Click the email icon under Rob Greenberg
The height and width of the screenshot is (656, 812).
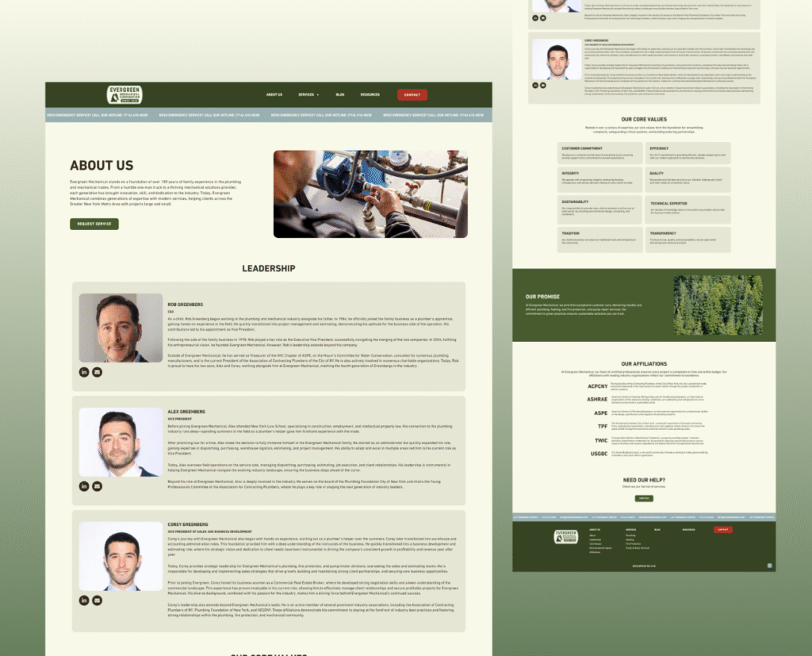pos(97,371)
